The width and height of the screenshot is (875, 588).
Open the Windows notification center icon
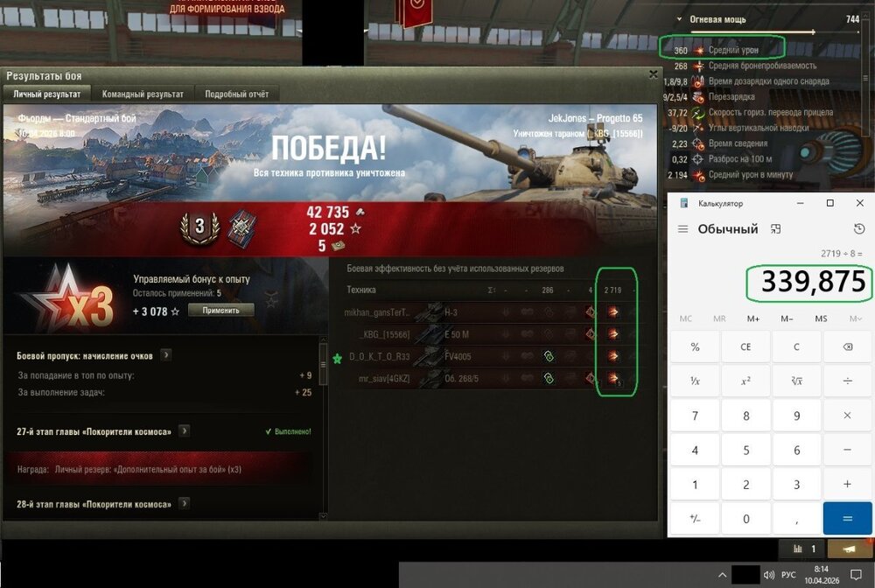(x=856, y=575)
